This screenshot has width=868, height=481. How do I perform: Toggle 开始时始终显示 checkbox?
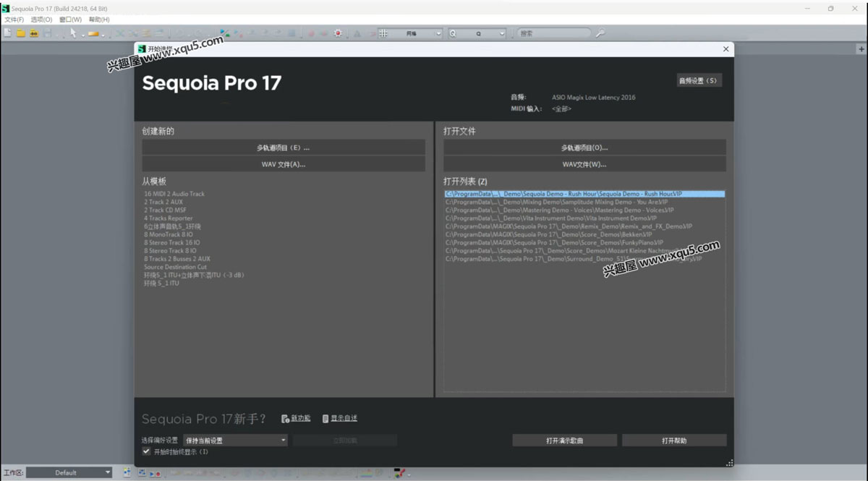pos(147,451)
